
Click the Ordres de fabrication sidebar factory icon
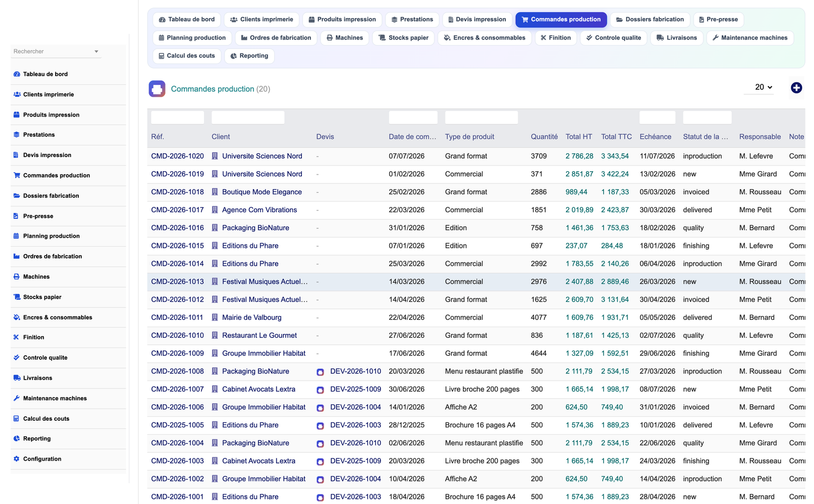(17, 257)
